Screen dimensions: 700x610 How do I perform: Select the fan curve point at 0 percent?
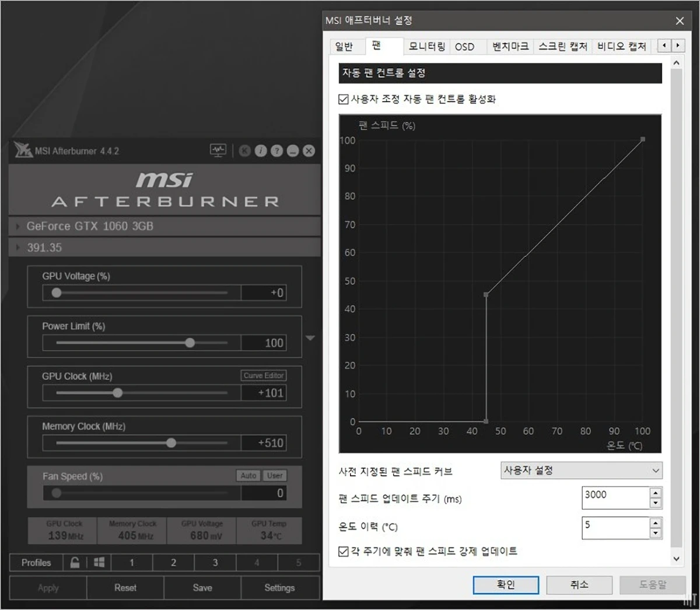coord(486,421)
